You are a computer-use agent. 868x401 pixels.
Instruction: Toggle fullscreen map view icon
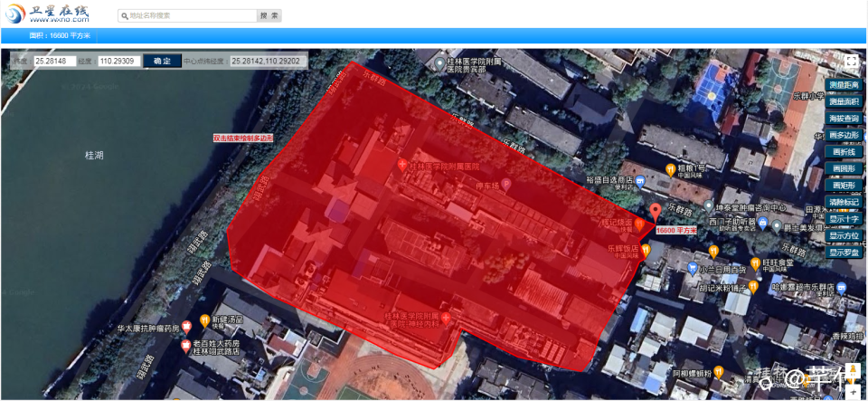(x=851, y=62)
